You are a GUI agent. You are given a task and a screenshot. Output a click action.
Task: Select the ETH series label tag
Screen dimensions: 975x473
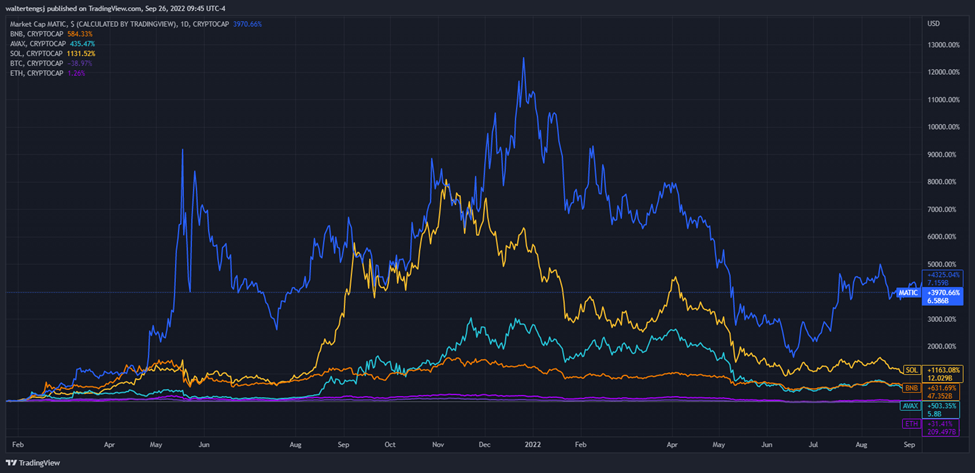(x=911, y=423)
